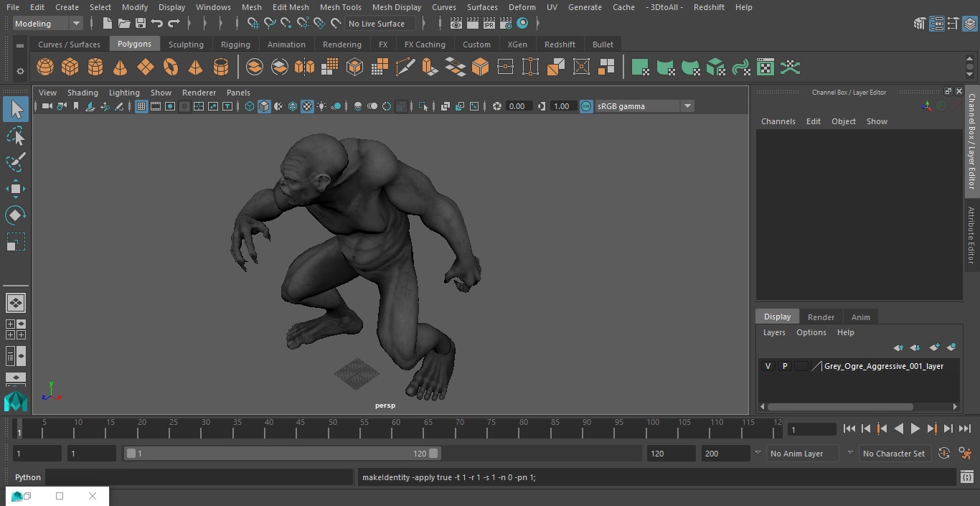Screen dimensions: 980x506
Task: Click Channels in the Channel Box
Action: pyautogui.click(x=778, y=121)
